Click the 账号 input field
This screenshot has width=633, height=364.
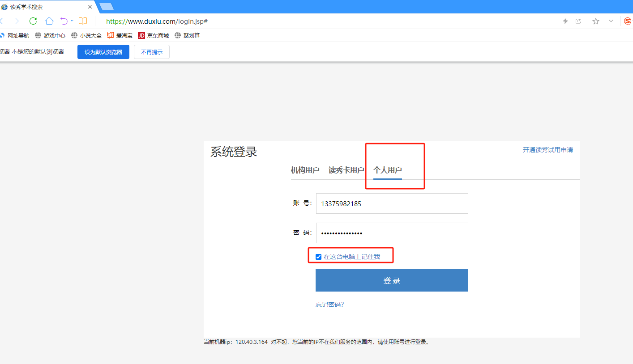[x=392, y=203]
